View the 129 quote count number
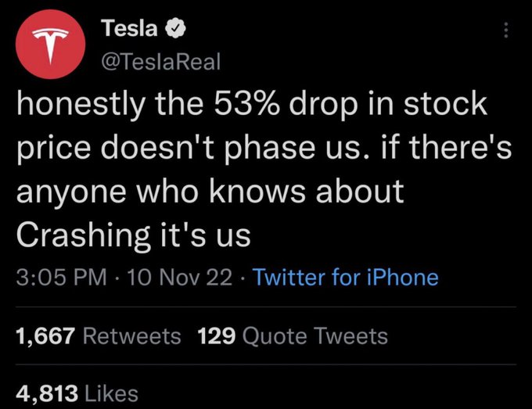 [x=216, y=336]
